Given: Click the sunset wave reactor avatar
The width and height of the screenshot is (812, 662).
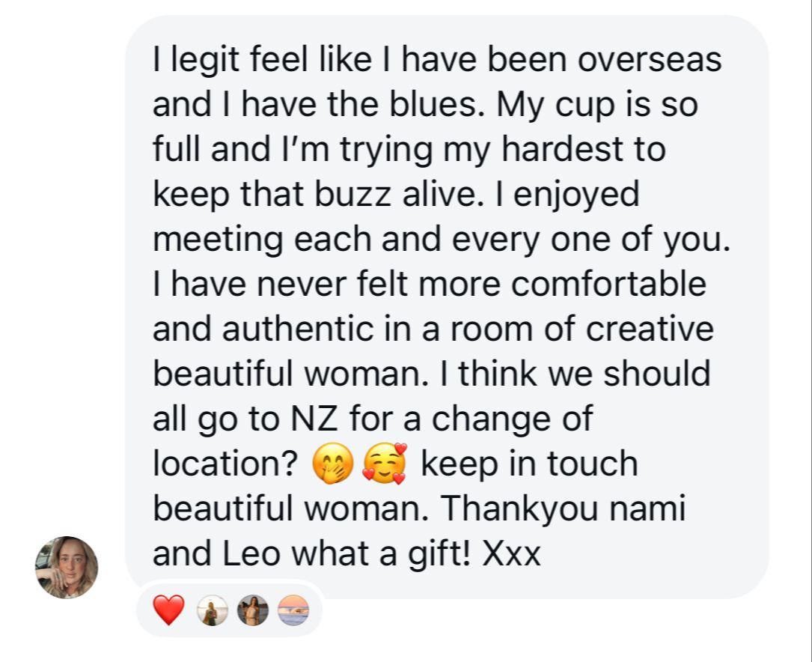Looking at the screenshot, I should point(293,612).
